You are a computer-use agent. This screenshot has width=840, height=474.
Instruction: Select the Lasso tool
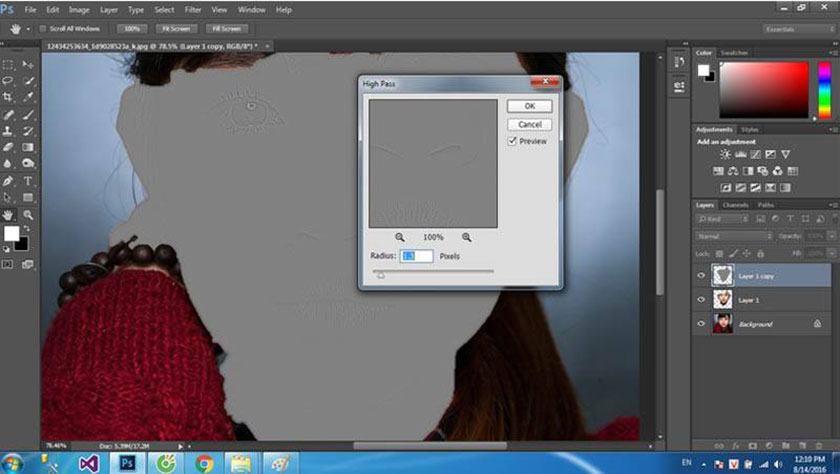(8, 81)
